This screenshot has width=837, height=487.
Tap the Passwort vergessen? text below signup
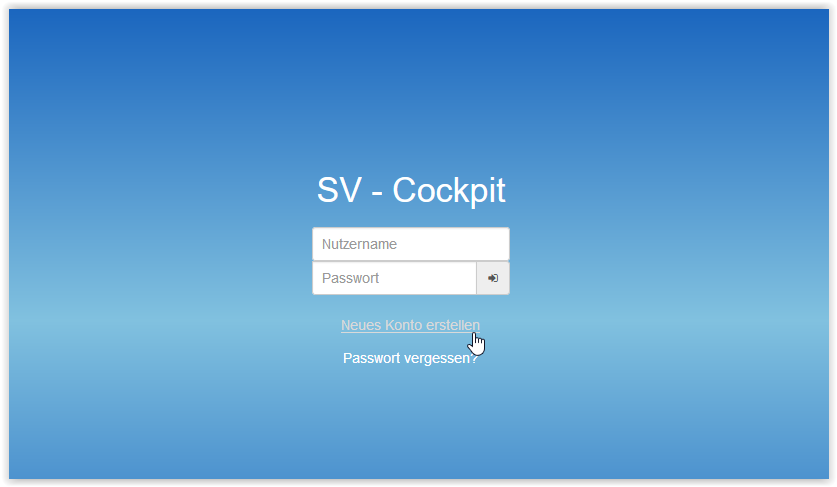pyautogui.click(x=410, y=358)
